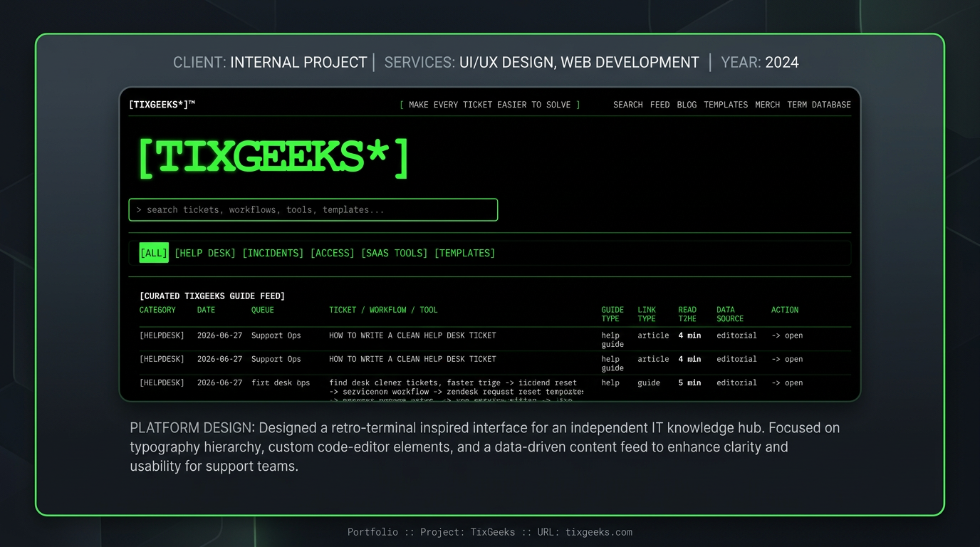Select the [ACCESS] filter tab

click(x=333, y=253)
